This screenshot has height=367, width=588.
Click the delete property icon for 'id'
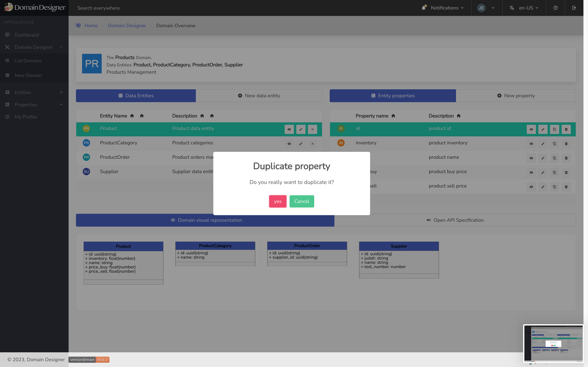pos(566,129)
